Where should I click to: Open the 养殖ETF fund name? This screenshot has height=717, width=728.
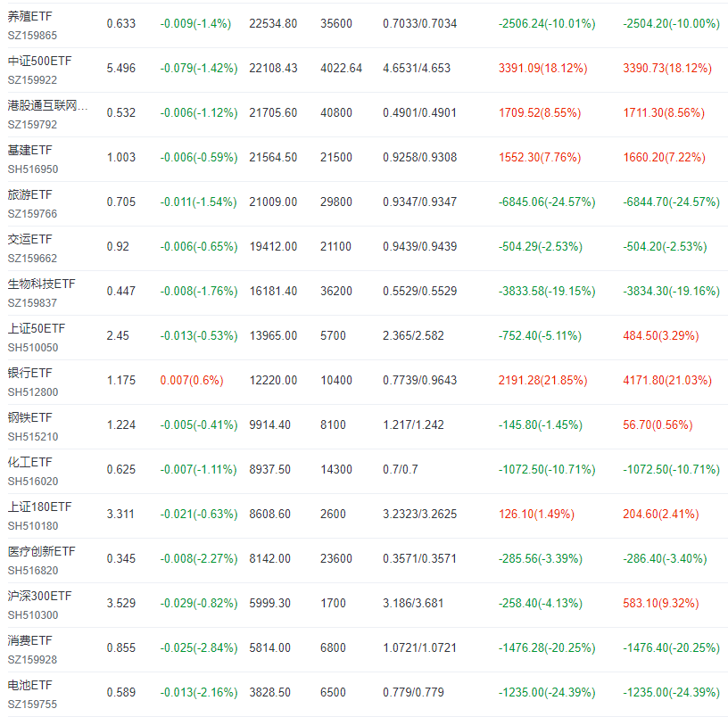[x=29, y=16]
